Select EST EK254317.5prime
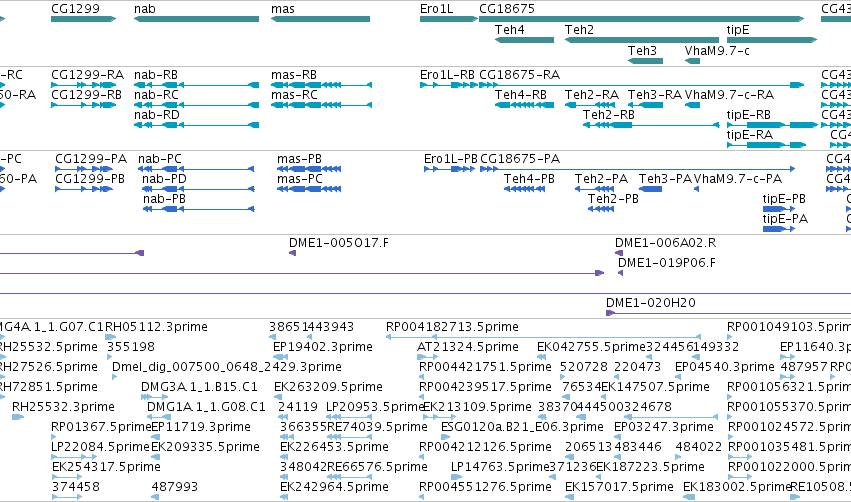The image size is (851, 502). (67, 477)
